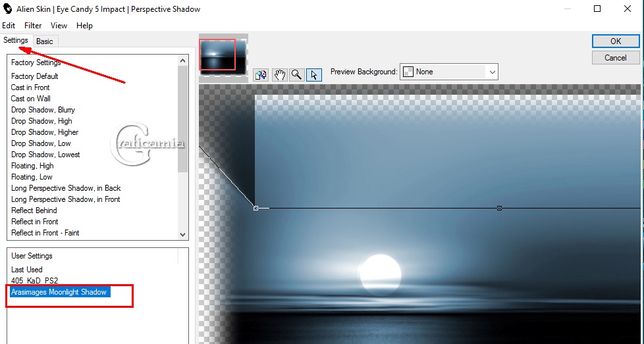Toggle the show original preview icon

(261, 74)
